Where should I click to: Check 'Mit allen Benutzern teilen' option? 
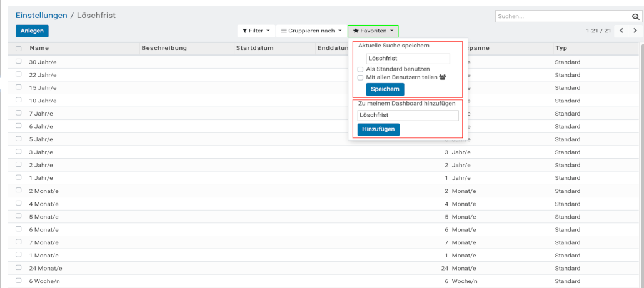361,77
